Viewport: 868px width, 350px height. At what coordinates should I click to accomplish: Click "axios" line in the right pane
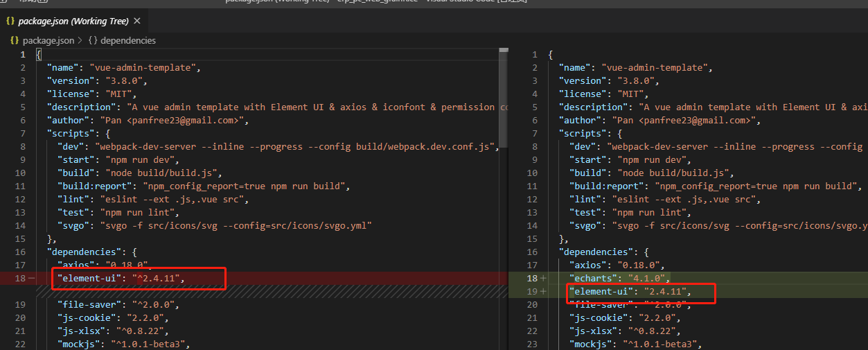[617, 265]
